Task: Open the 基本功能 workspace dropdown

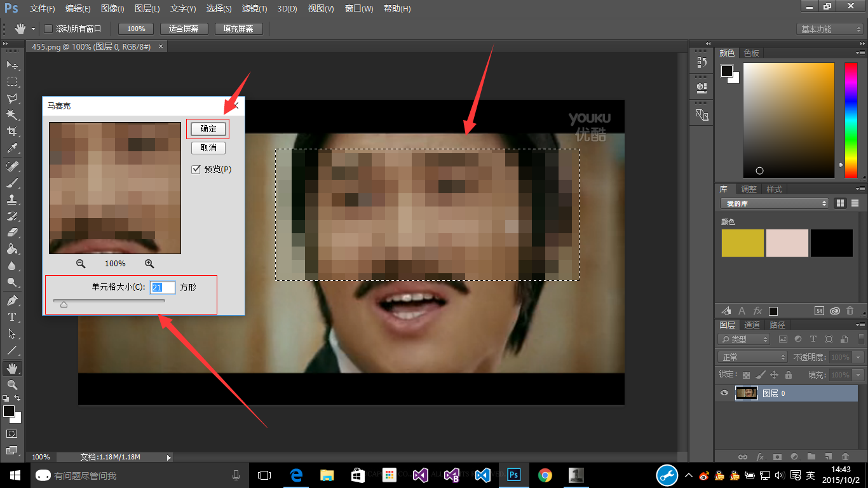Action: 830,29
